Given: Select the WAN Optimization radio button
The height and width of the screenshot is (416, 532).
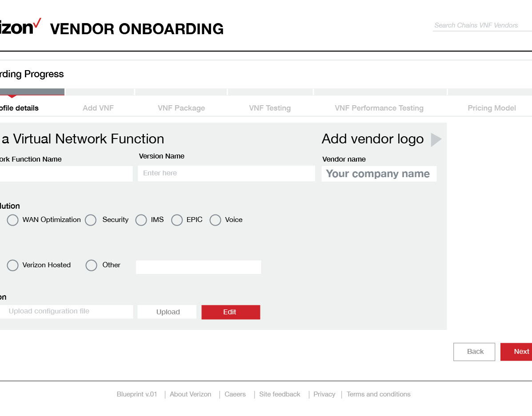Looking at the screenshot, I should (12, 220).
